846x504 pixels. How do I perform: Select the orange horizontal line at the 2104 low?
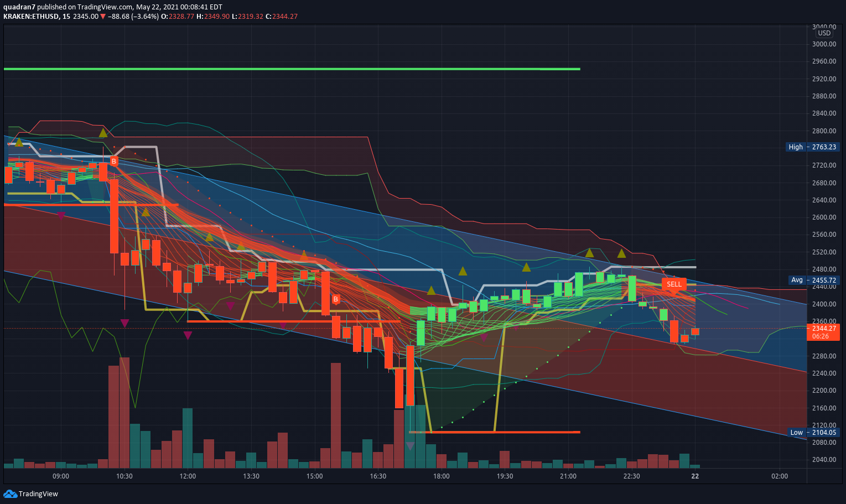tap(495, 432)
